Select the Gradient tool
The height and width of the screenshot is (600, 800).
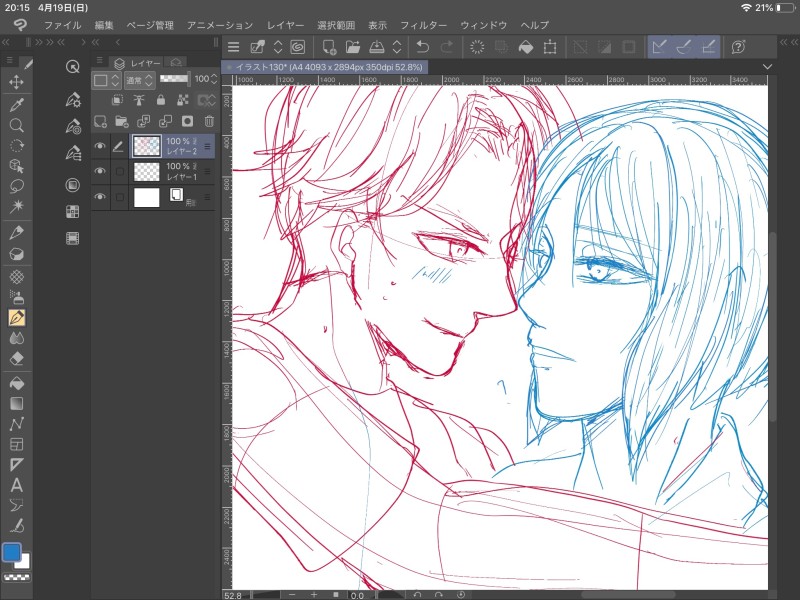click(x=16, y=404)
